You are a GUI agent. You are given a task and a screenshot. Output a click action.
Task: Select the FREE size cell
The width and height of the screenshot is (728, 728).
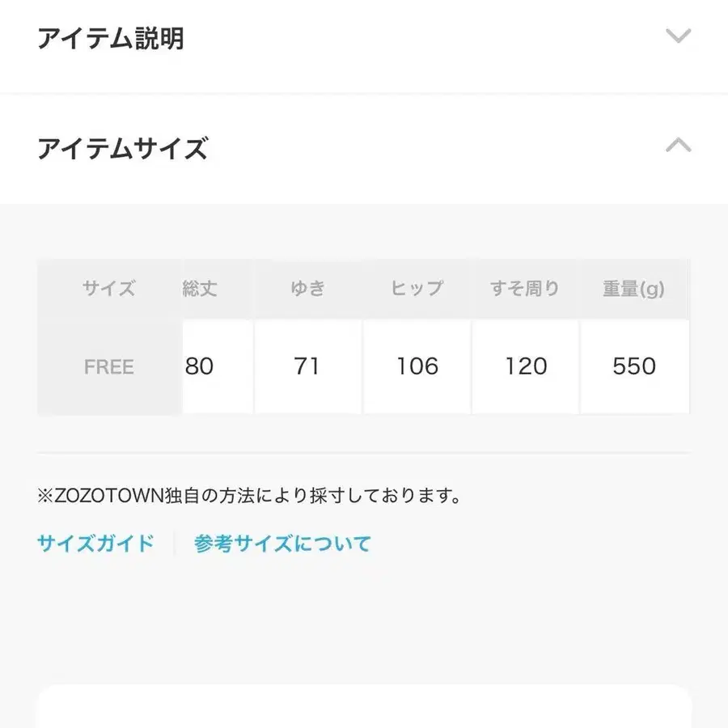(108, 366)
